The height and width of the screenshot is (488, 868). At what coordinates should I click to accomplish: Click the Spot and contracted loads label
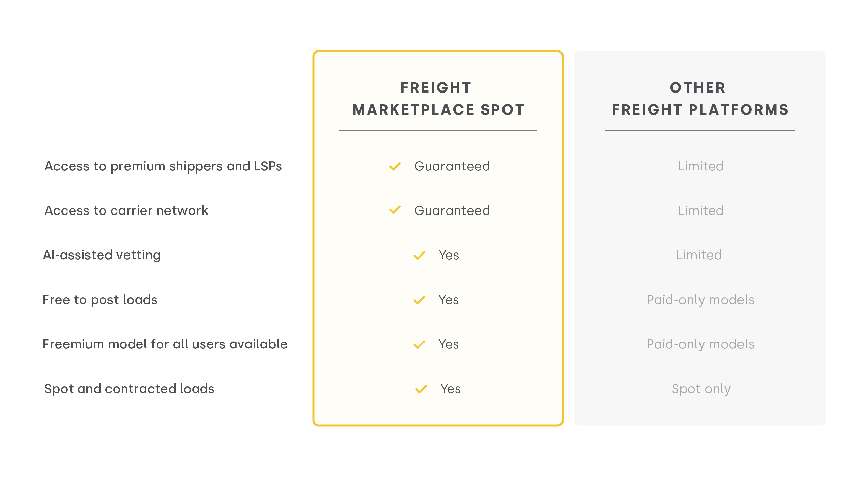tap(129, 389)
